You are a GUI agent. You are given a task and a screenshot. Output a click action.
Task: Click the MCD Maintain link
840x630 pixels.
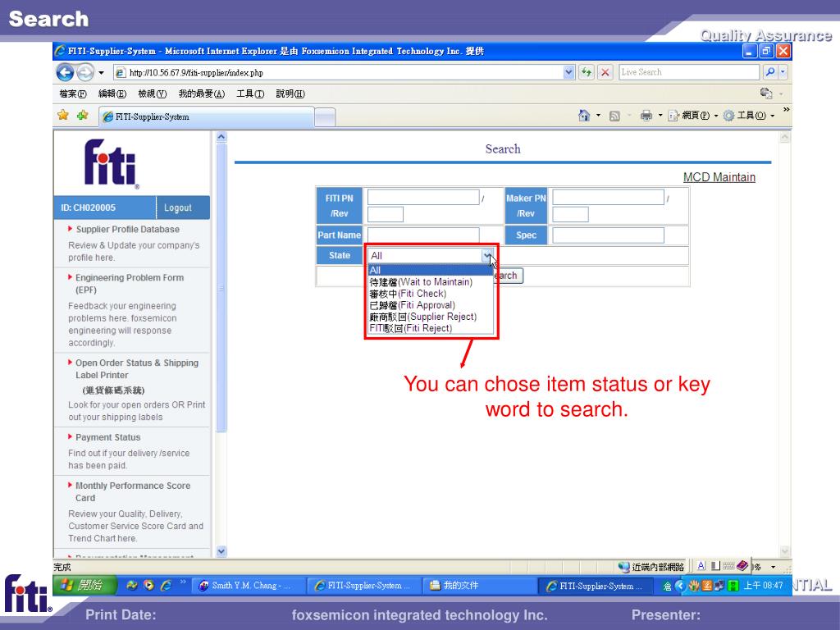[719, 177]
